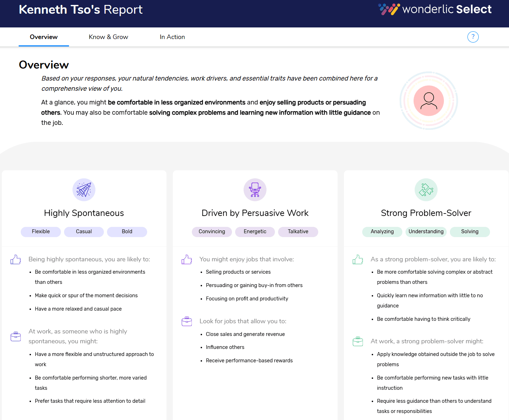Open the In Action tab
The image size is (509, 420).
click(172, 37)
